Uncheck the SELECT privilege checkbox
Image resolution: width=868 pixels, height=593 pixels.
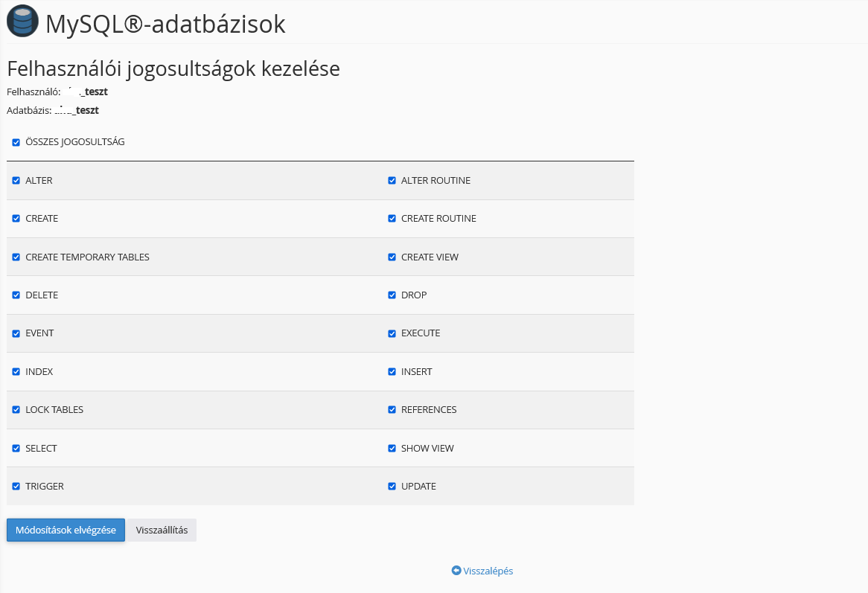coord(16,448)
